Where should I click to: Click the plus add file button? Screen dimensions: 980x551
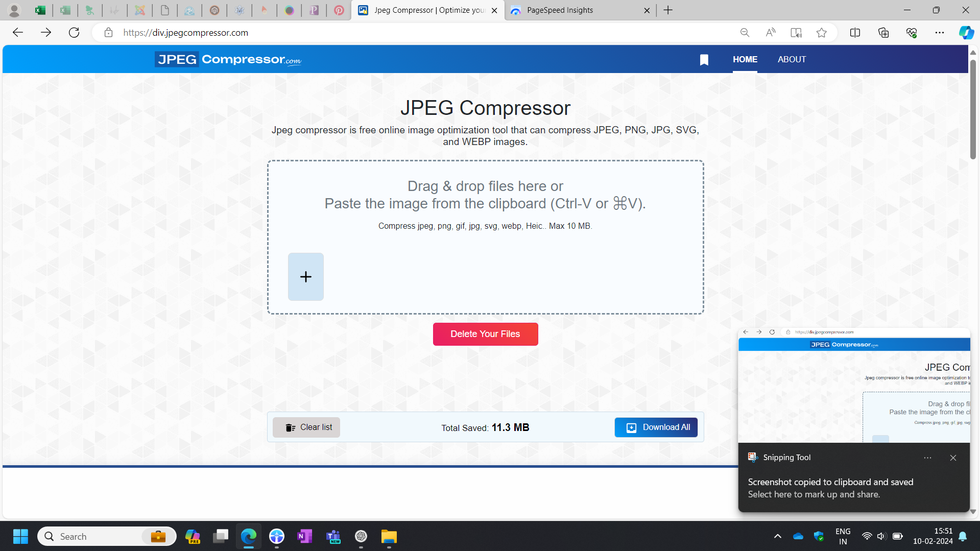tap(306, 277)
